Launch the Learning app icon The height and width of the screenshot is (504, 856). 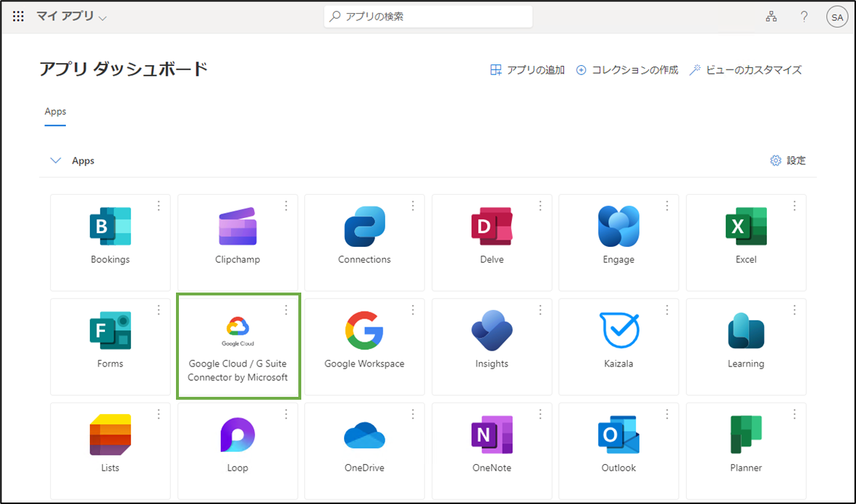pos(746,330)
